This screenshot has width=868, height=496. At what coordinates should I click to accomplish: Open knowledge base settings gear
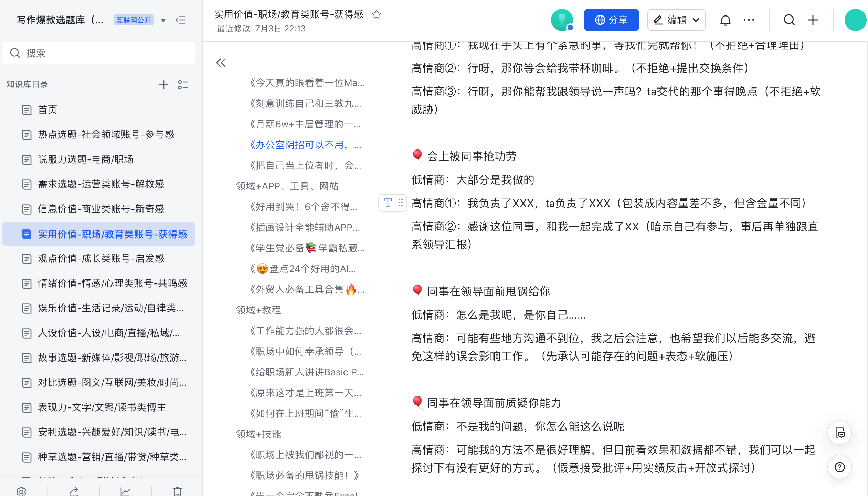click(x=21, y=491)
